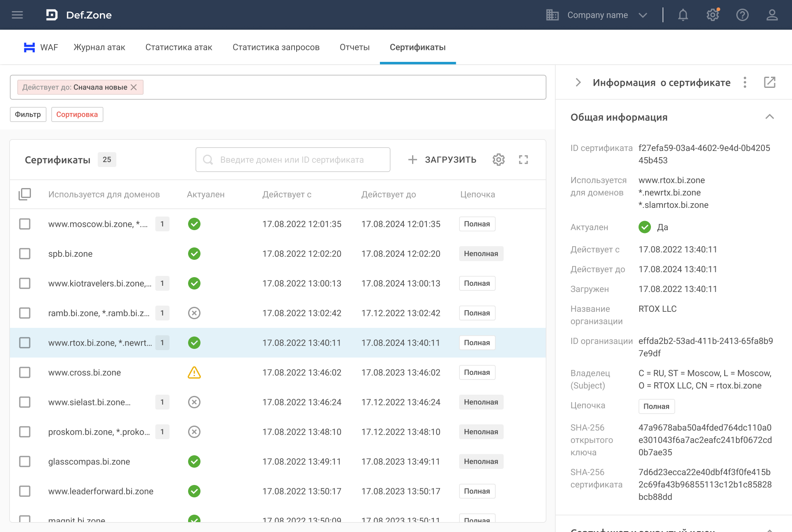Screen dimensions: 792x532
Task: Open the Company name dropdown
Action: point(597,15)
